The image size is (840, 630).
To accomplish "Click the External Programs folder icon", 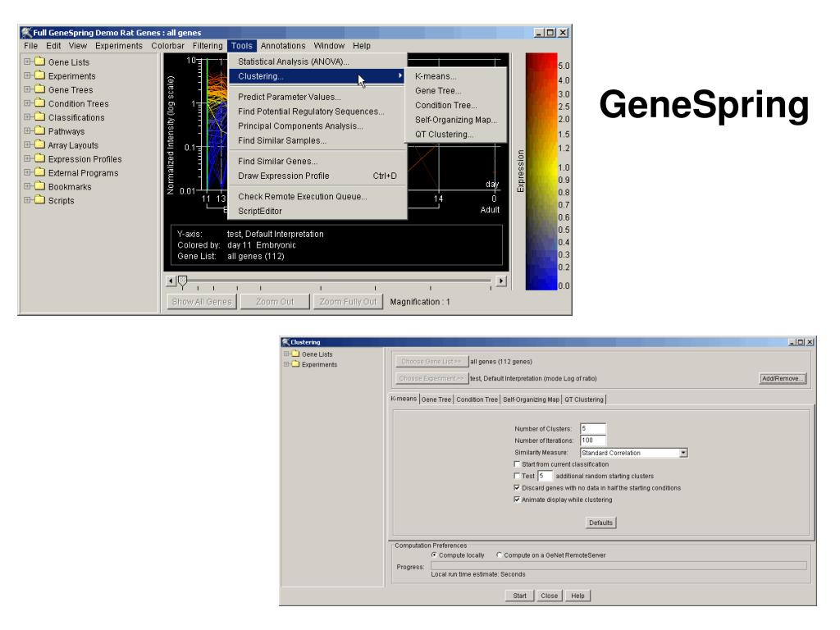I will (39, 172).
